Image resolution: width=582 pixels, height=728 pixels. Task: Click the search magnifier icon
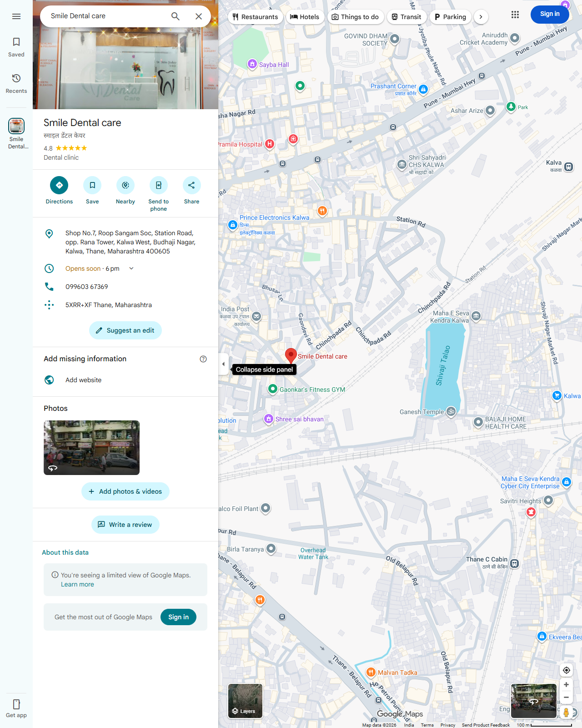[x=176, y=16]
